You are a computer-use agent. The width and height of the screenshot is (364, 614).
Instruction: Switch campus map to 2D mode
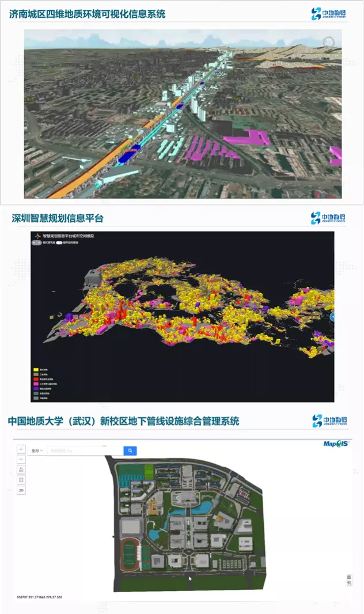21,491
